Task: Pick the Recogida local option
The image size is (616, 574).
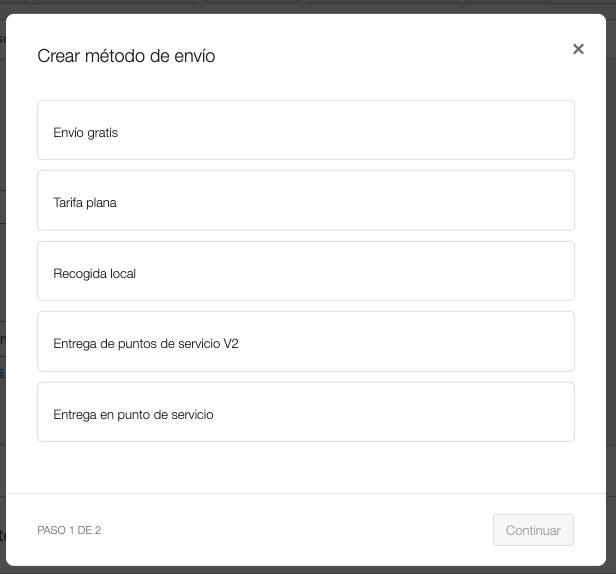Action: click(306, 271)
